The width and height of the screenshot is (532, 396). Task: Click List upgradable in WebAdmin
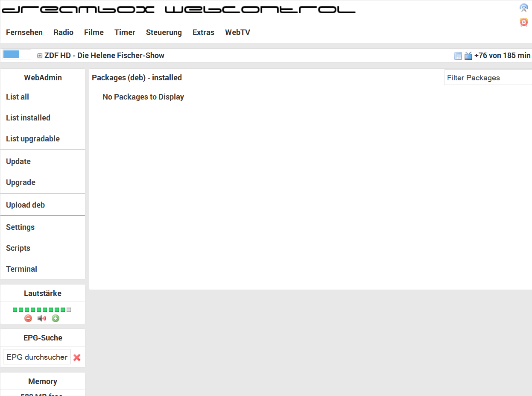[33, 139]
